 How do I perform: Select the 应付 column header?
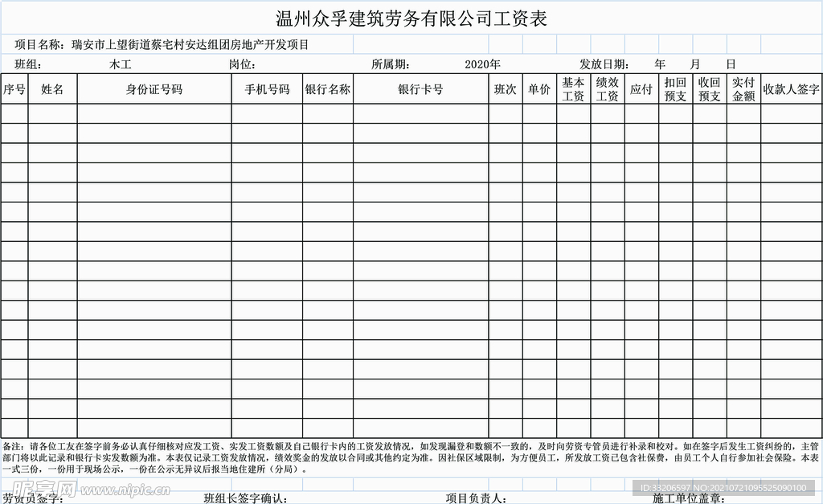point(641,88)
